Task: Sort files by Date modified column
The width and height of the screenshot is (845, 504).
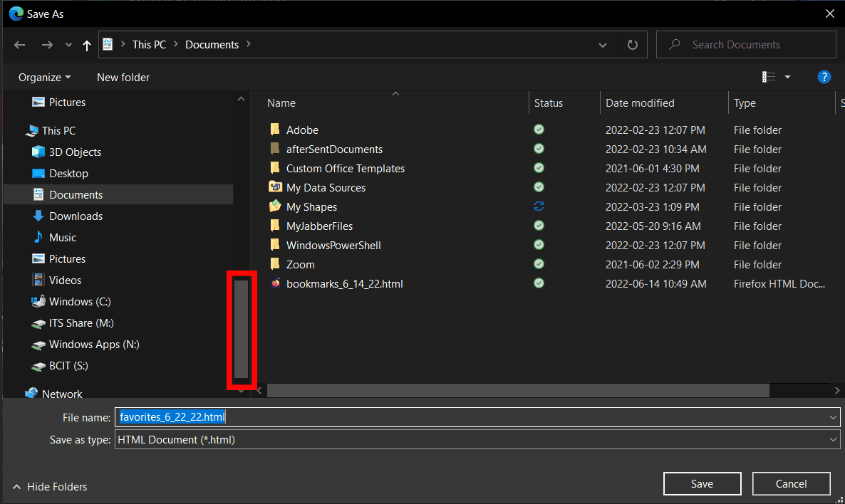Action: [x=640, y=103]
